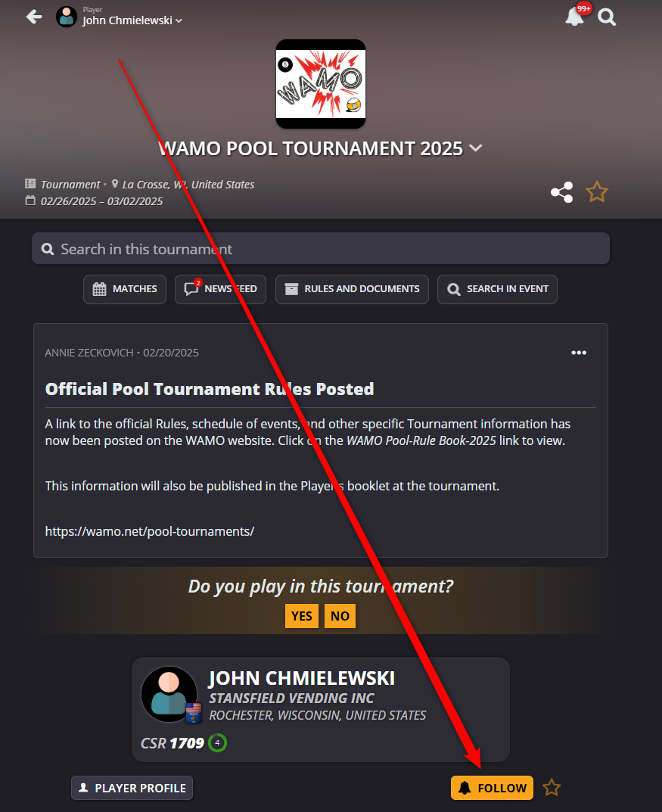The width and height of the screenshot is (662, 812).
Task: Favorite John Chmielewski with bottom star
Action: tap(552, 788)
